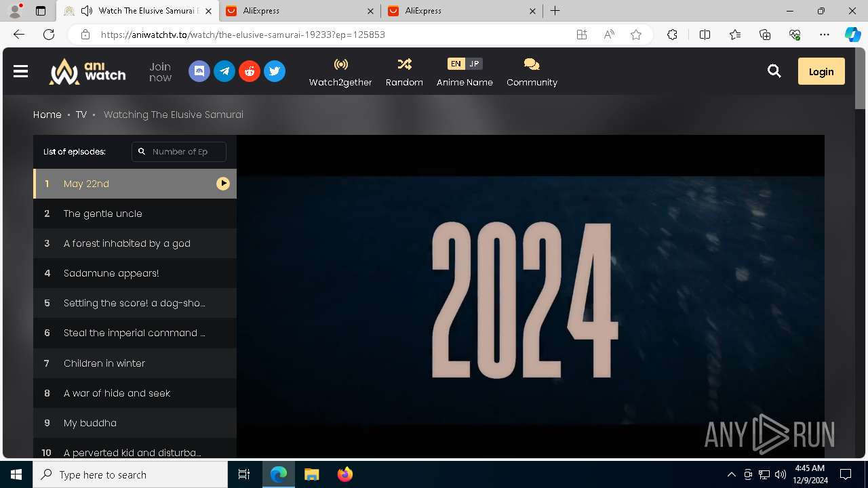The height and width of the screenshot is (488, 868).
Task: Select episode 4 Sadamune appears!
Action: (135, 273)
